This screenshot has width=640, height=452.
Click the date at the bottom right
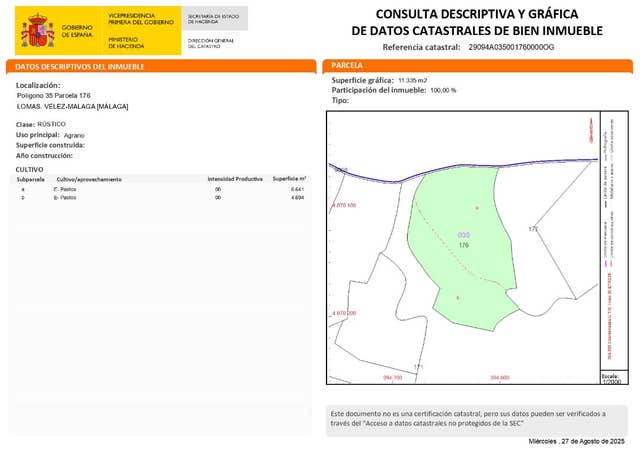pyautogui.click(x=575, y=441)
